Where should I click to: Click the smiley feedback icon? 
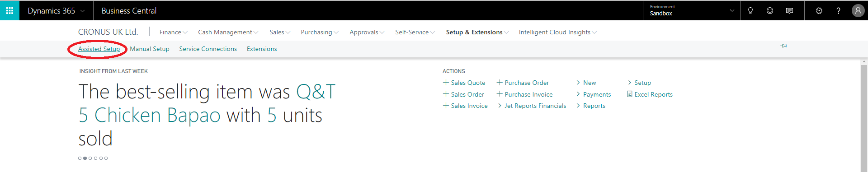(770, 11)
